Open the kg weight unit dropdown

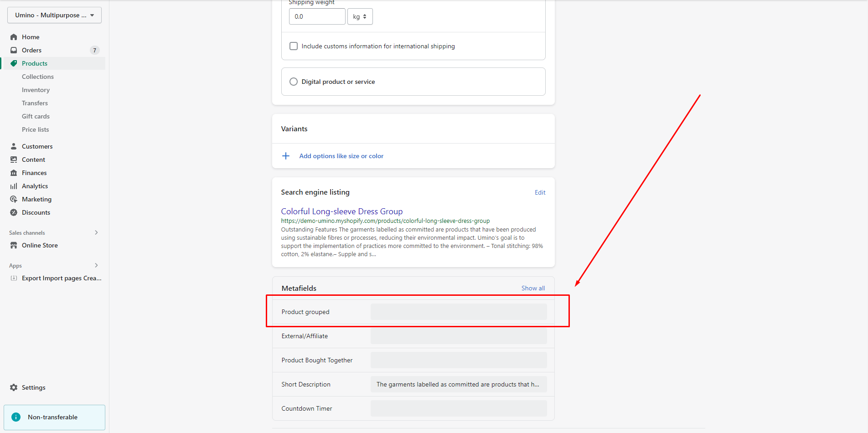[360, 16]
